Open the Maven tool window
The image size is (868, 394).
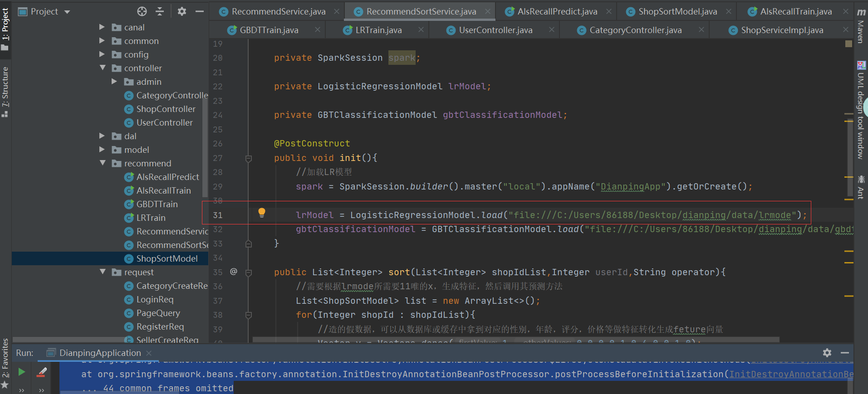tap(860, 25)
